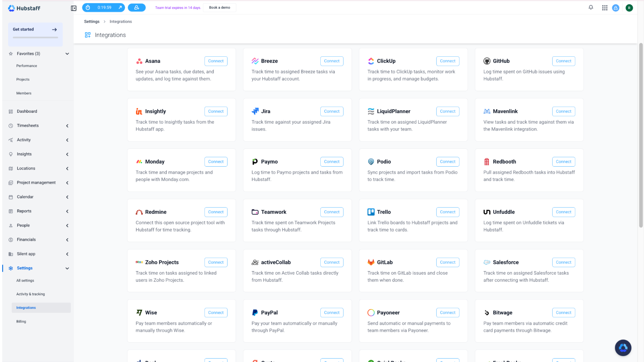Expand the Project management menu

[x=67, y=183]
